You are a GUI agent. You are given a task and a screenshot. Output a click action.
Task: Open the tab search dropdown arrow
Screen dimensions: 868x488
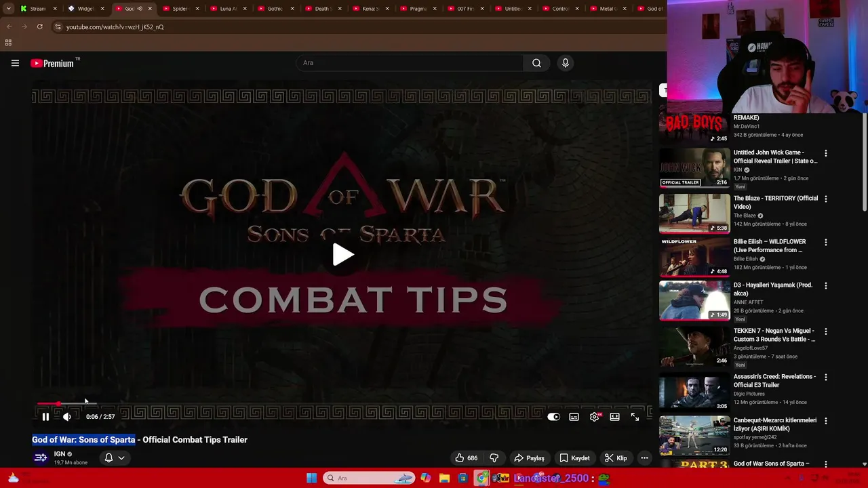(x=9, y=9)
